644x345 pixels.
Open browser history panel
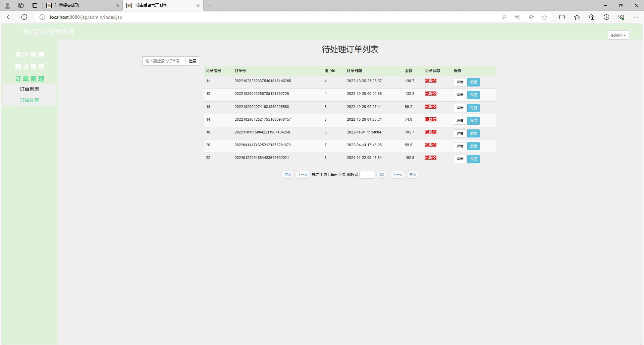click(x=606, y=17)
